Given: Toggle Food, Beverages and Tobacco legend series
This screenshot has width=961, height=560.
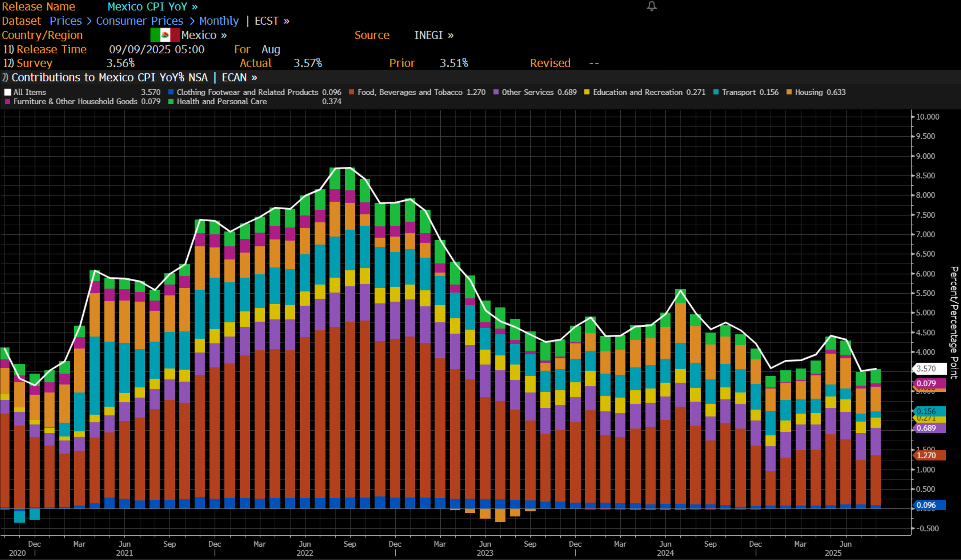Looking at the screenshot, I should point(409,92).
